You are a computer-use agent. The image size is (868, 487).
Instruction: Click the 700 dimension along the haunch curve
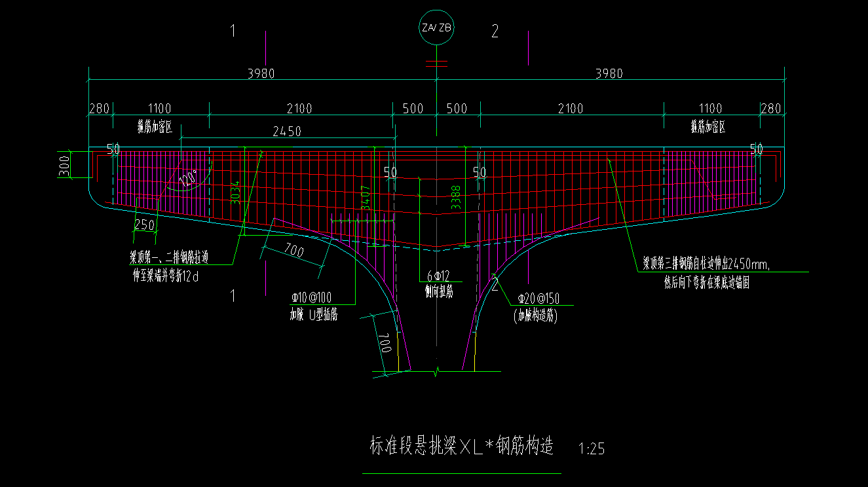point(294,250)
